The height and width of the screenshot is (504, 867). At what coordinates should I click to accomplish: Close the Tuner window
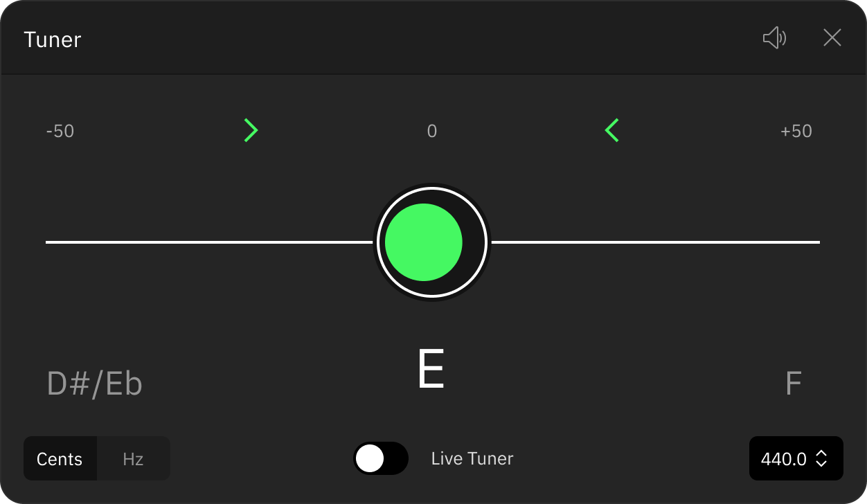click(x=832, y=38)
